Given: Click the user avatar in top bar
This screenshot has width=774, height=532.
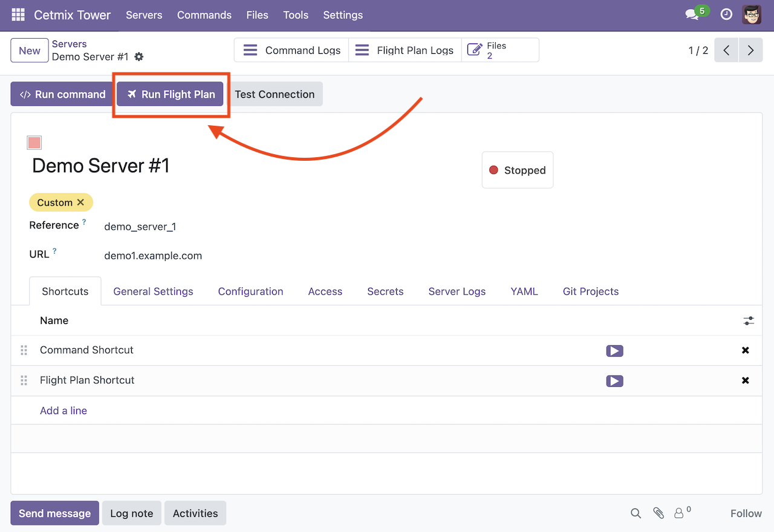Looking at the screenshot, I should tap(752, 15).
